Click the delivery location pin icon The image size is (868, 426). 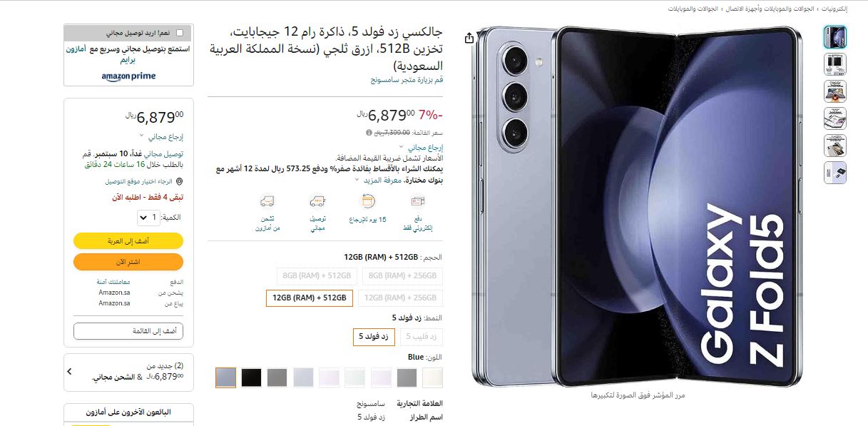[178, 182]
